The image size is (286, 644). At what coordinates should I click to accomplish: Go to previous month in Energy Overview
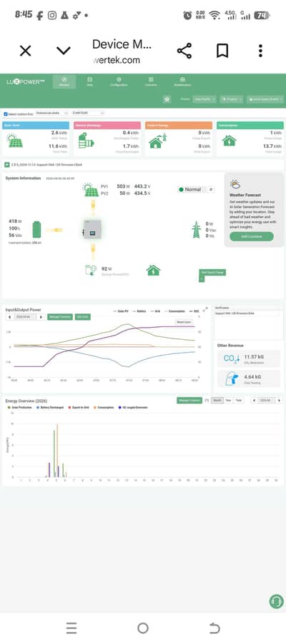(255, 400)
